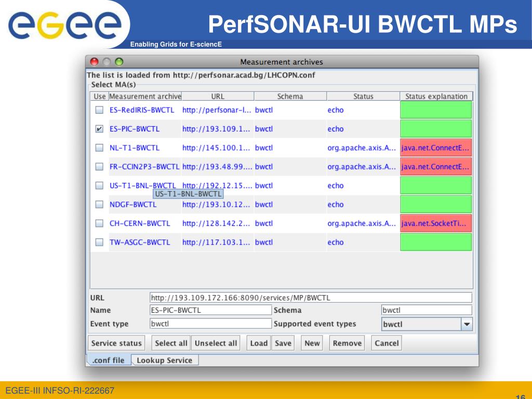This screenshot has width=532, height=399.
Task: Uncheck the ES-PIC-BWCTL Use checkbox
Action: coord(99,129)
